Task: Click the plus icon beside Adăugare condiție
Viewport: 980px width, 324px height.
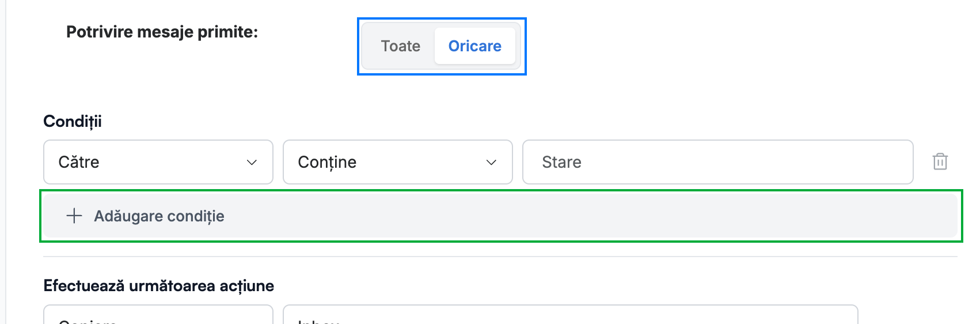Action: tap(74, 216)
